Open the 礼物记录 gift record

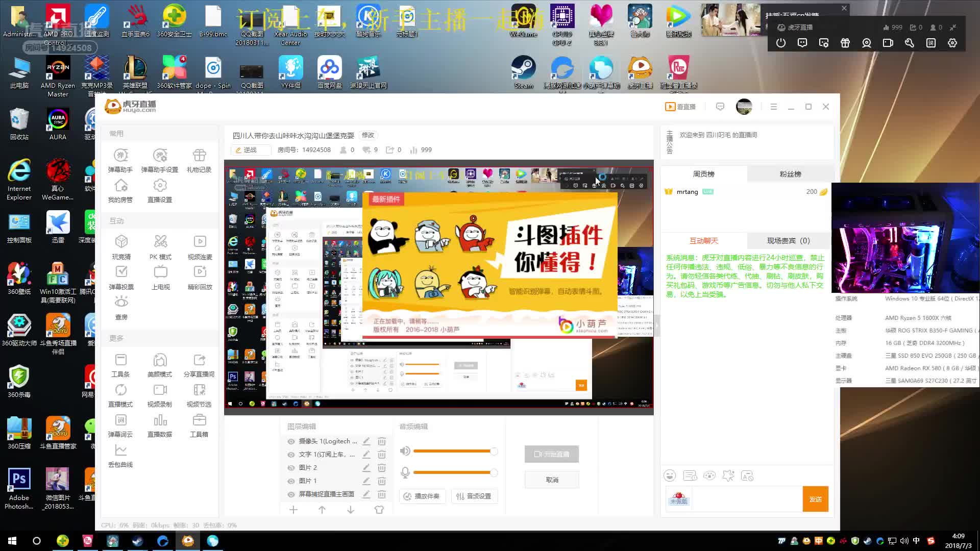199,160
